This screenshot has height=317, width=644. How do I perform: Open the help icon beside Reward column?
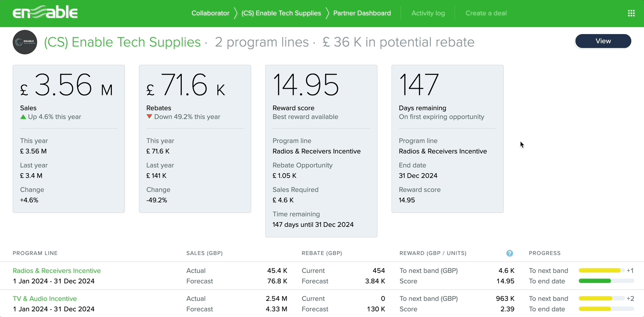509,253
